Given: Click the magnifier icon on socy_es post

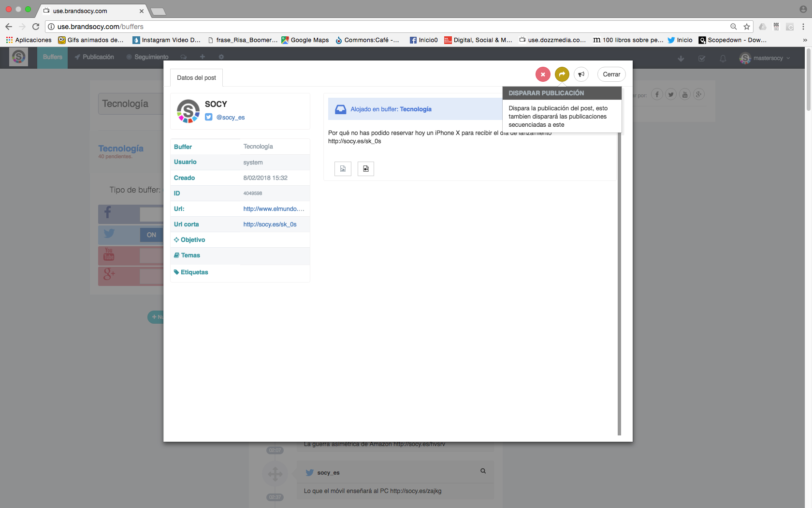Looking at the screenshot, I should point(483,471).
